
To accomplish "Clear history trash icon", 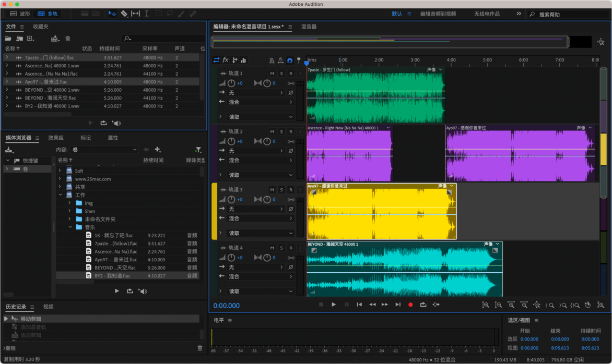I will pos(200,348).
